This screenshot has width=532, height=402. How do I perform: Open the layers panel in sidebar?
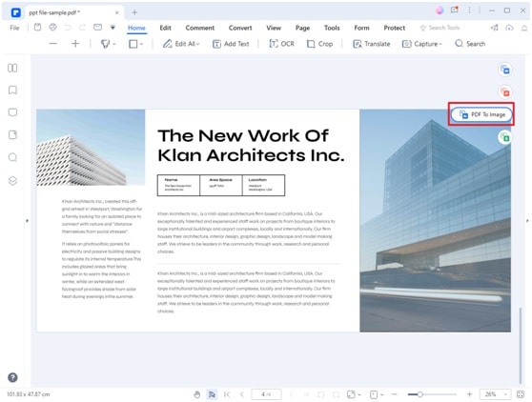tap(12, 181)
